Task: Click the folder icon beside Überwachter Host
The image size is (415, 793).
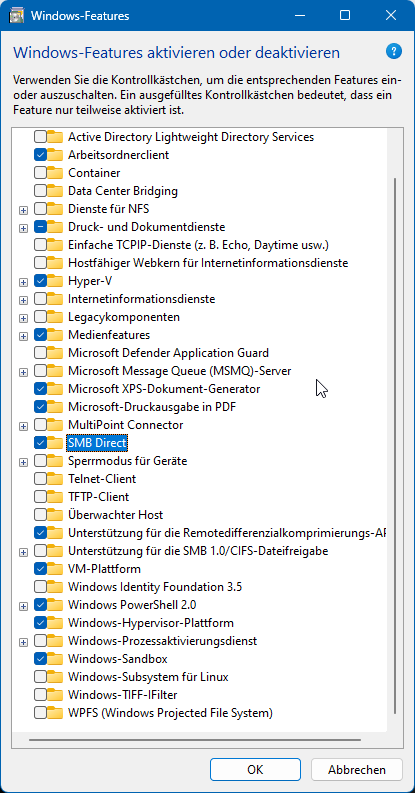Action: [x=55, y=515]
